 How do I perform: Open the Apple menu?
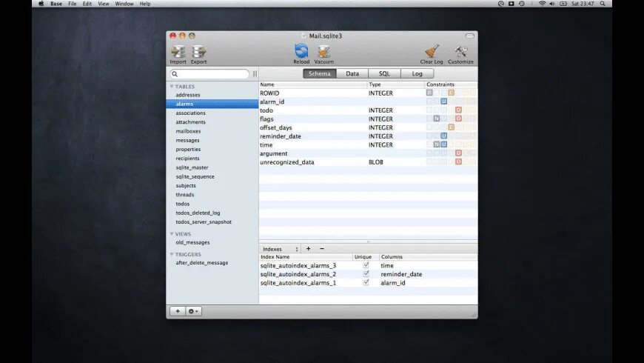(41, 4)
